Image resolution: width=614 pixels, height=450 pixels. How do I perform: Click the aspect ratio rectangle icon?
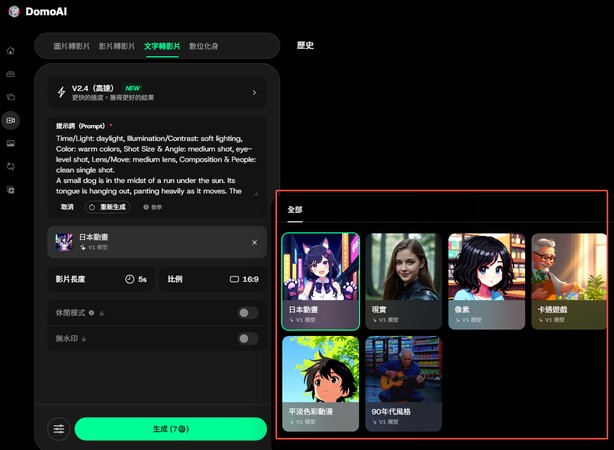(234, 279)
